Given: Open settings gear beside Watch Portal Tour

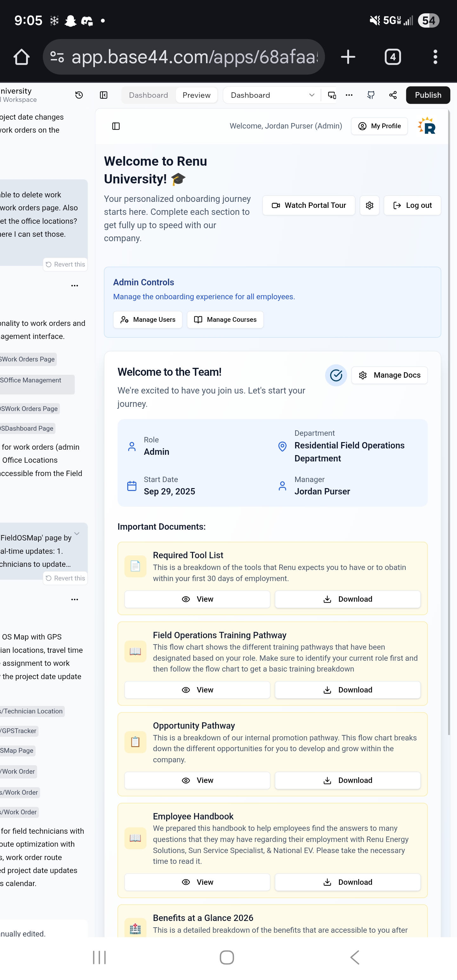Looking at the screenshot, I should click(369, 205).
